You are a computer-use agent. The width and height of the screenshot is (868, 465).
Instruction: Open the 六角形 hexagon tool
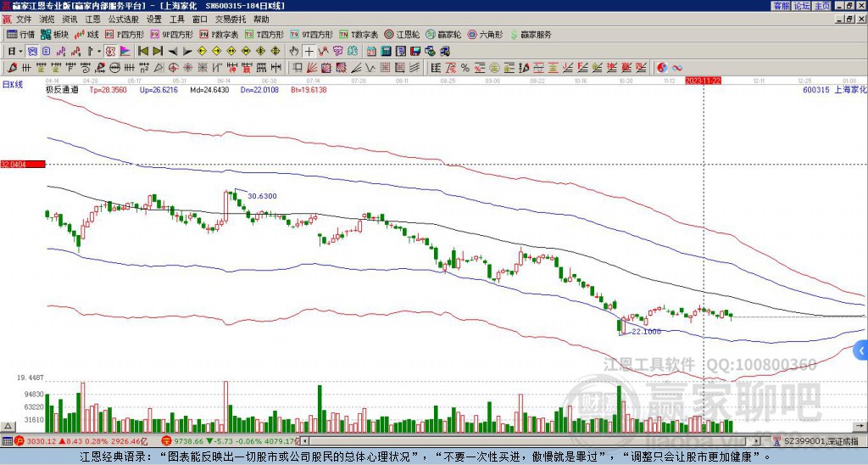click(485, 34)
